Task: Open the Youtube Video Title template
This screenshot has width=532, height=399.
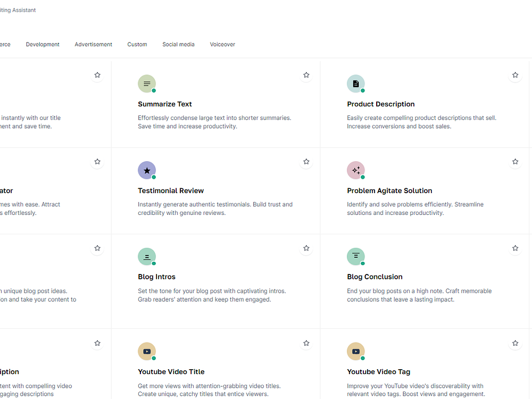Action: click(x=171, y=372)
